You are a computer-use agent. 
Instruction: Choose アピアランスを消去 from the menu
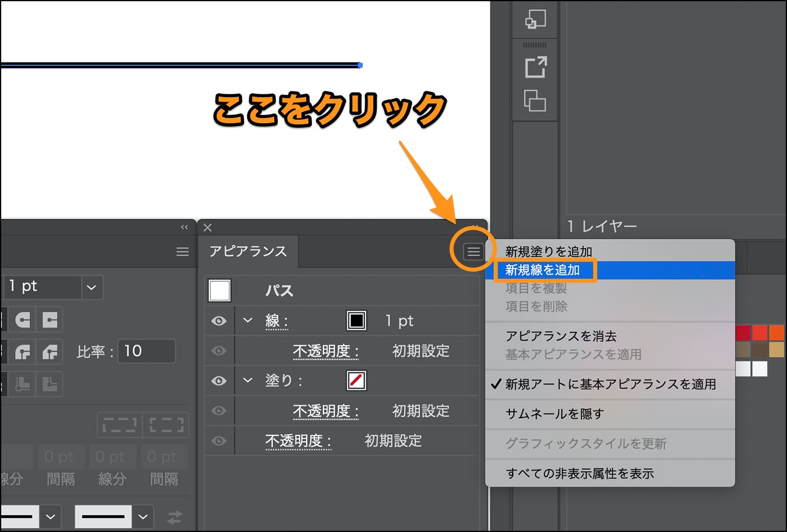(611, 336)
